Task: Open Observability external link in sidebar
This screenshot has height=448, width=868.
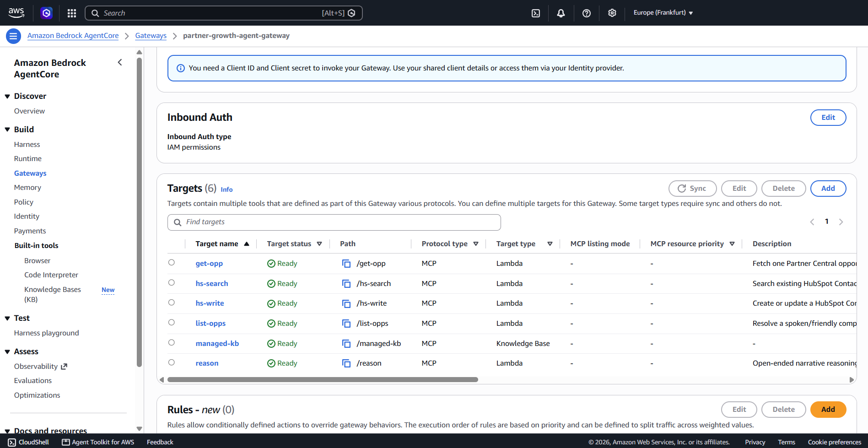Action: click(x=41, y=367)
